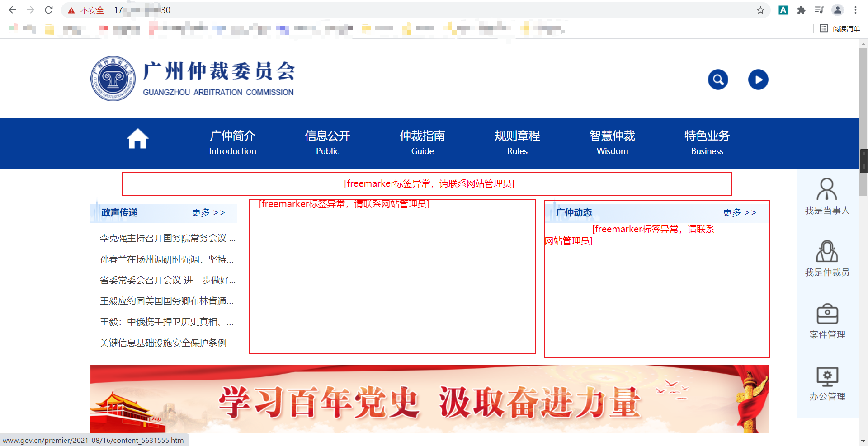Reload the current page
The image size is (868, 446).
pos(49,10)
